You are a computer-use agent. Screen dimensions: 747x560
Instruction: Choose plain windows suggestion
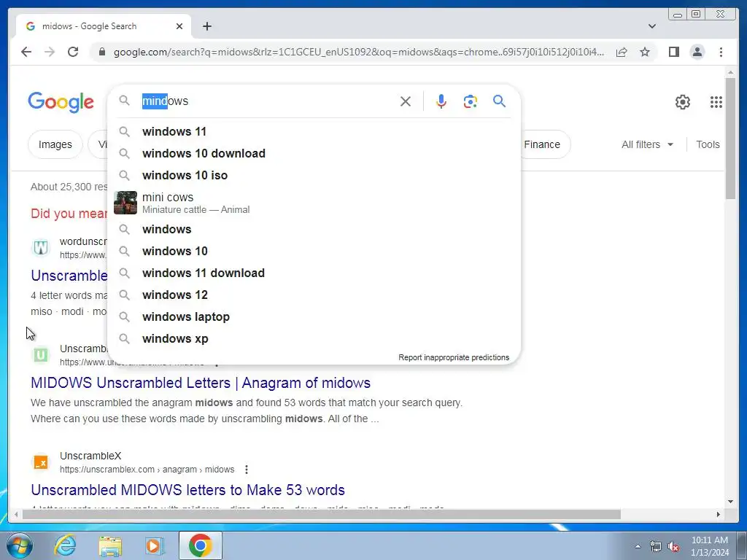coord(314,229)
